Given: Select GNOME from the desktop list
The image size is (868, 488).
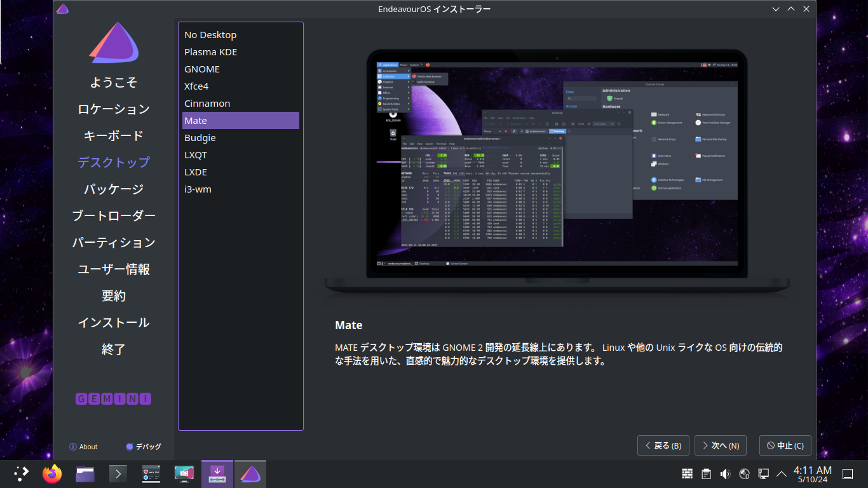Looking at the screenshot, I should 241,69.
